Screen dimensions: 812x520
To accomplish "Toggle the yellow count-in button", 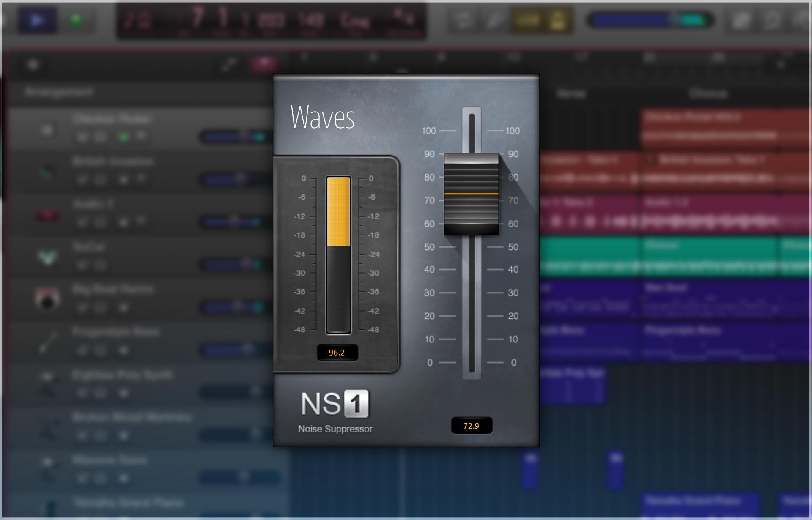I will point(527,20).
